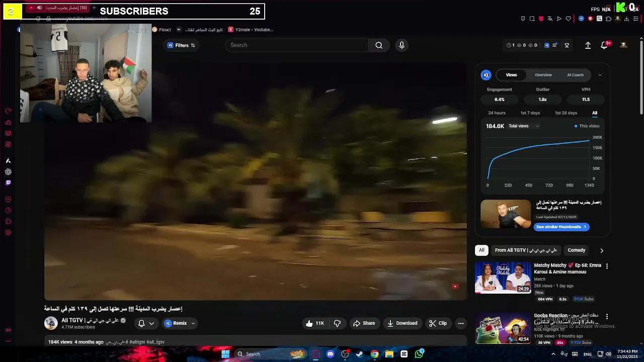This screenshot has width=644, height=362.
Task: Open WhatsApp from the taskbar
Action: (419, 354)
